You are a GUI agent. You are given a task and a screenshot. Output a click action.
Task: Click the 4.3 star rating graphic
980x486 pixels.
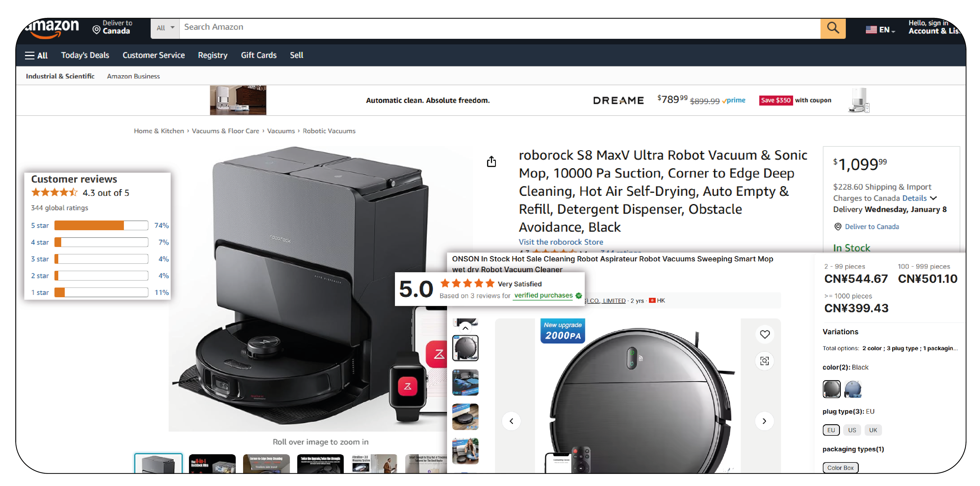pos(54,192)
